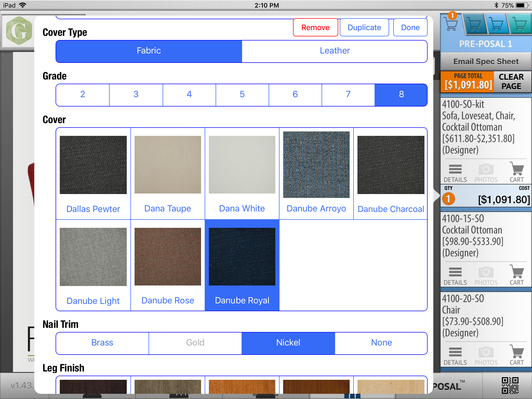Screen dimensions: 532x399
Task: Add 4100-20-SO Chair to cart
Action: click(516, 355)
